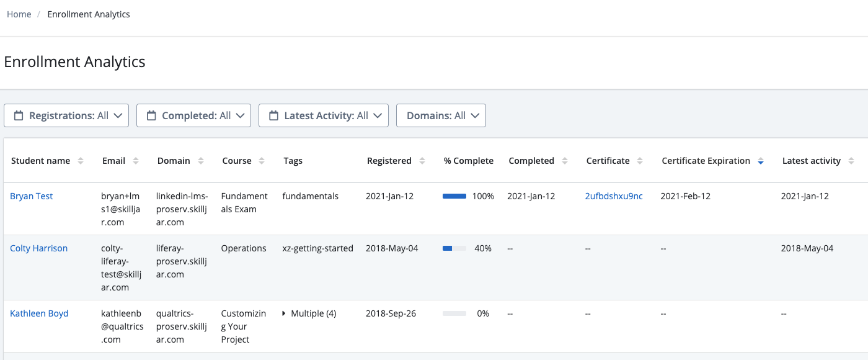The width and height of the screenshot is (868, 360).
Task: Sort table by Student name arrows
Action: coord(81,161)
